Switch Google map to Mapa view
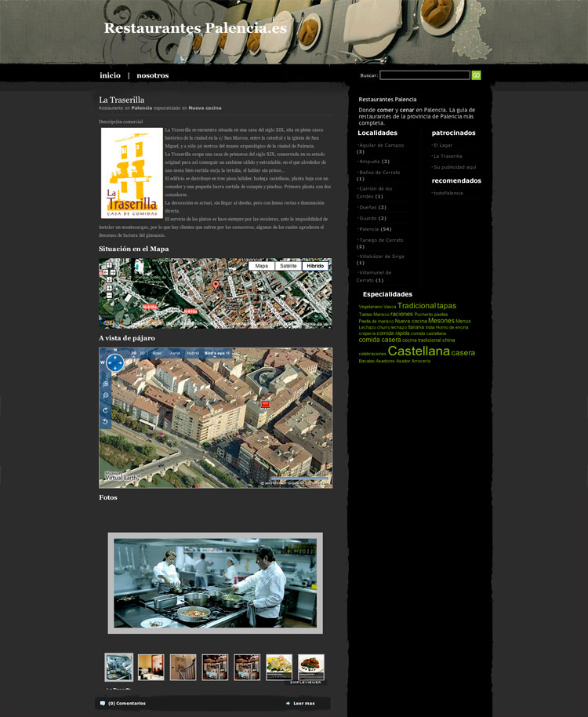The height and width of the screenshot is (717, 588). pyautogui.click(x=261, y=266)
